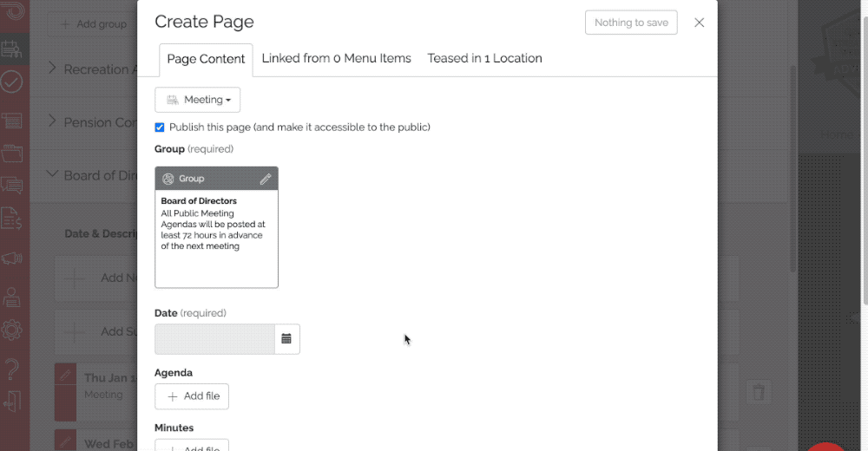
Task: Edit the Thu Jan meeting entry pencil
Action: pos(65,375)
